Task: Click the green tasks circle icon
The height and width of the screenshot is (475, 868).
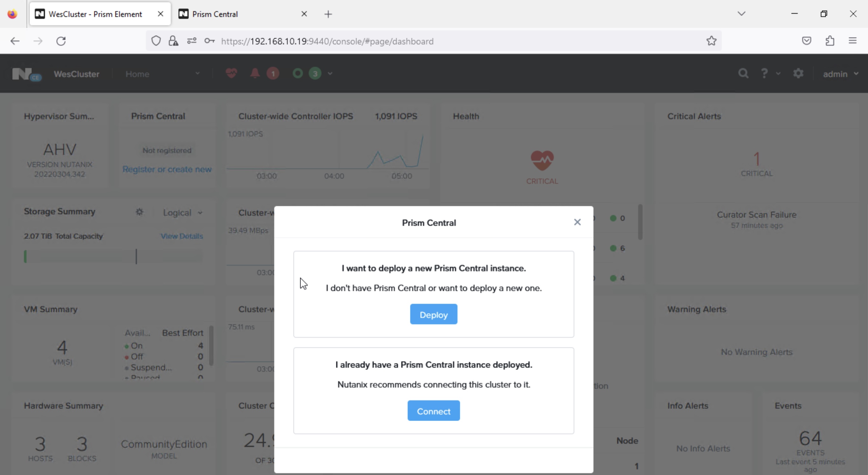Action: tap(297, 73)
